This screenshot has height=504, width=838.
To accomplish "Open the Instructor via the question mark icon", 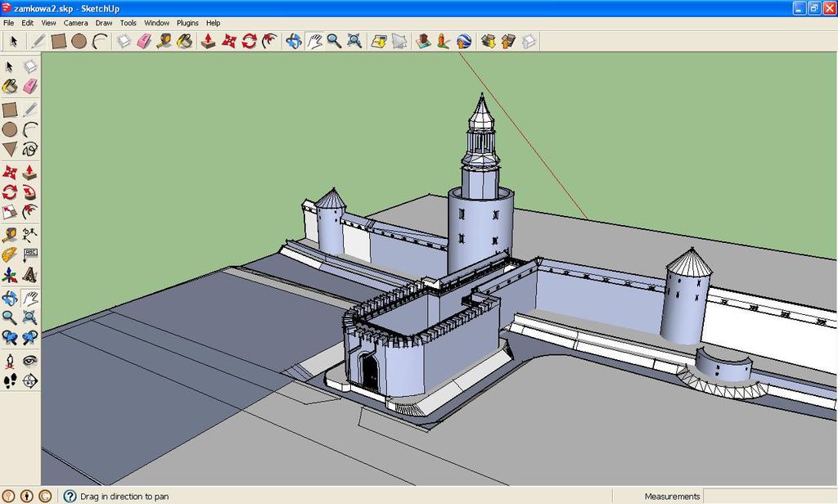I will pyautogui.click(x=70, y=496).
